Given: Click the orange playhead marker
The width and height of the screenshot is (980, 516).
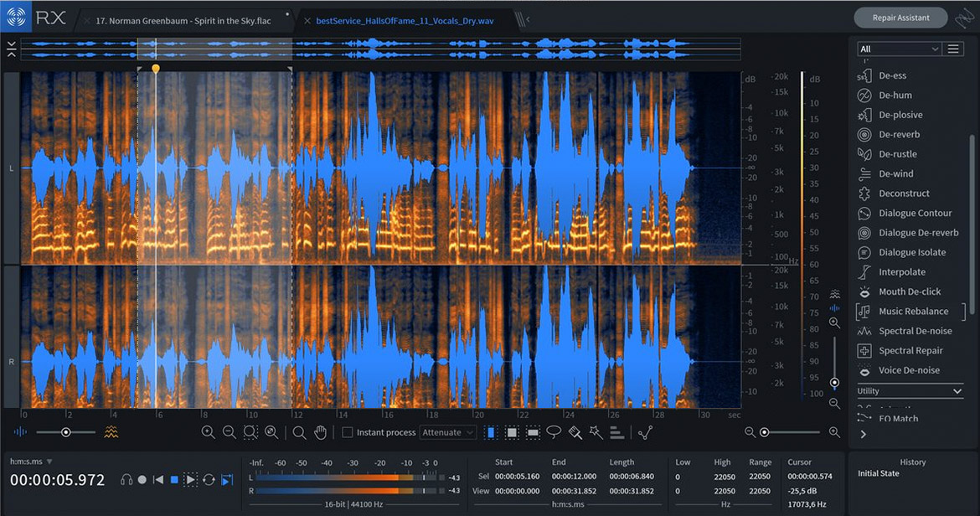Looking at the screenshot, I should click(x=156, y=69).
